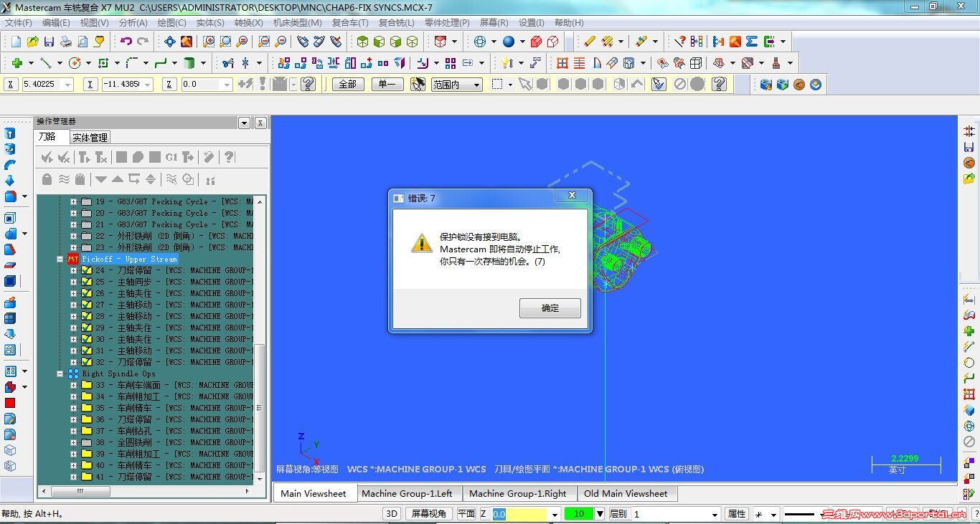Switch to Old Main Viewsheet tab

[x=626, y=493]
